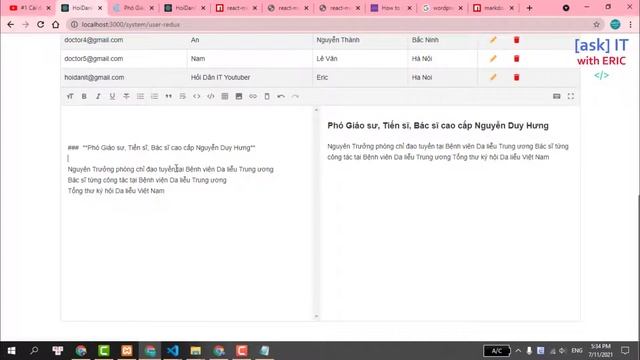The image size is (640, 360).
Task: Show hidden system tray icons
Action: click(x=518, y=351)
